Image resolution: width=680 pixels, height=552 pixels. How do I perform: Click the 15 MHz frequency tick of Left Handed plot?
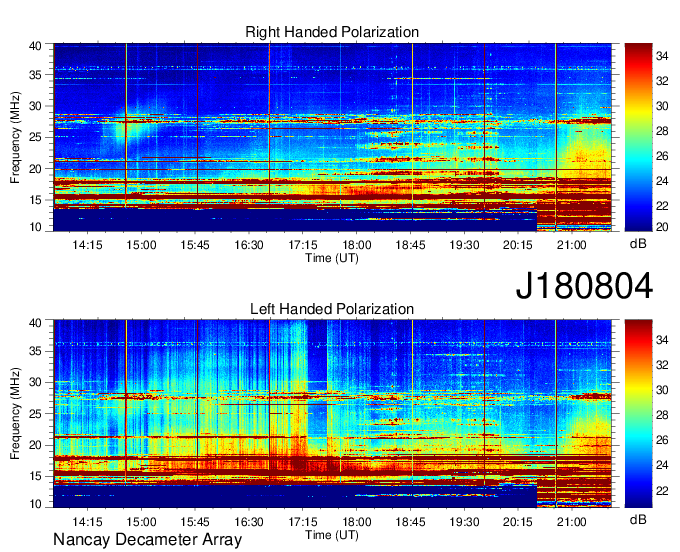[35, 477]
